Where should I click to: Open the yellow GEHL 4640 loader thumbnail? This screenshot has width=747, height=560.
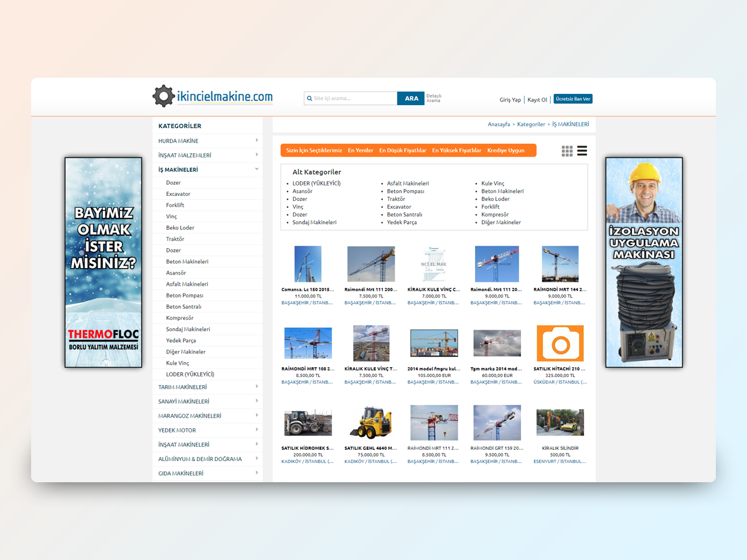point(370,422)
